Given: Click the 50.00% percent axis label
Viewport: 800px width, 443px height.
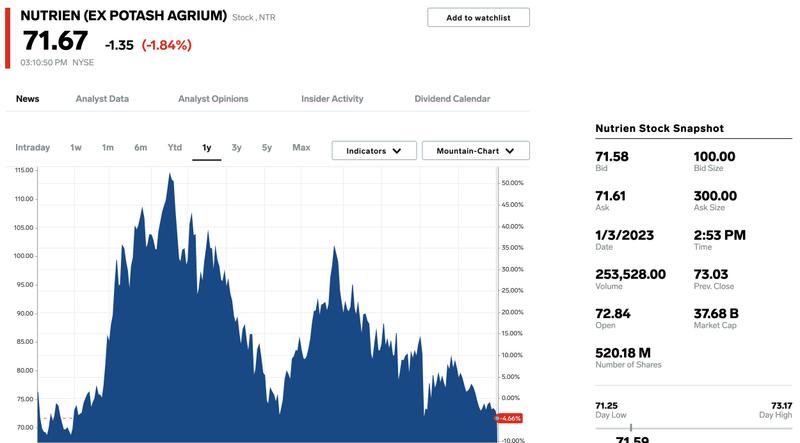Looking at the screenshot, I should (512, 183).
